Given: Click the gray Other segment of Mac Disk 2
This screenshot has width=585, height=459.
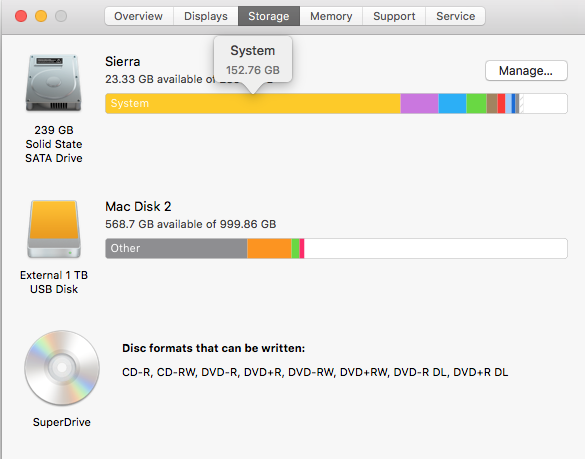Looking at the screenshot, I should click(x=176, y=249).
